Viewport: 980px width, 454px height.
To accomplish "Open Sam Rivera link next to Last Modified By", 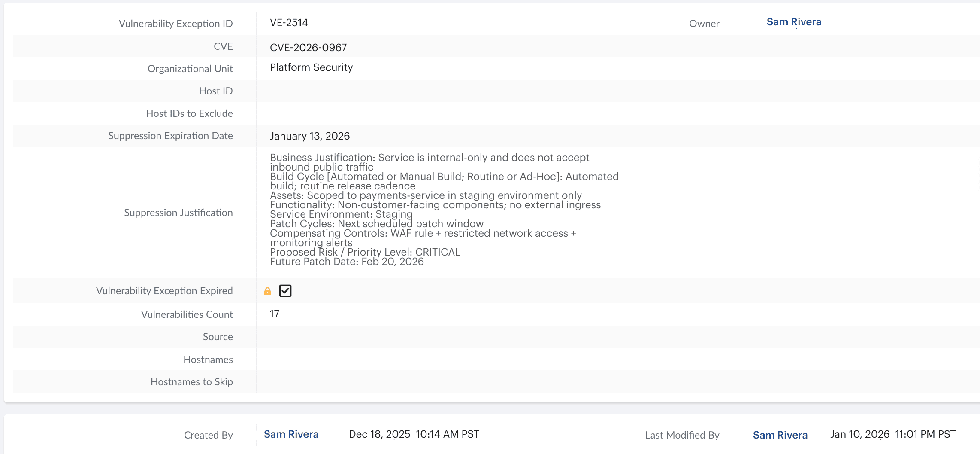I will pyautogui.click(x=780, y=435).
